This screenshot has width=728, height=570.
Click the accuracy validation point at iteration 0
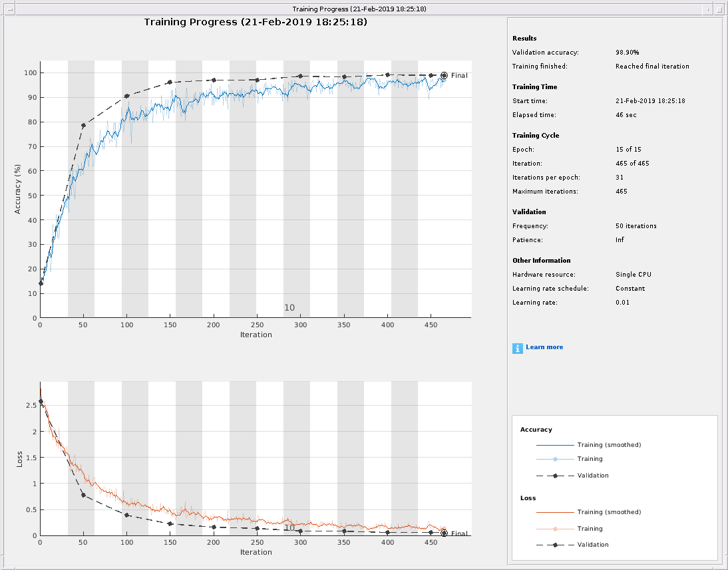pyautogui.click(x=41, y=283)
